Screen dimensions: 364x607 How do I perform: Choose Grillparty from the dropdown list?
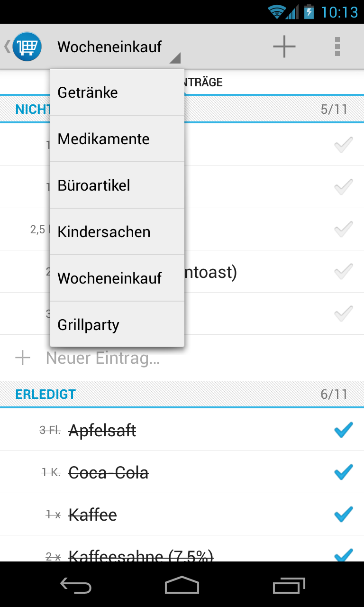(117, 325)
